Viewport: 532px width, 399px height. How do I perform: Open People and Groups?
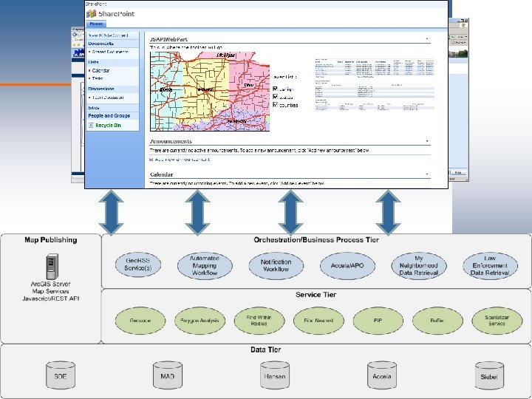[109, 116]
